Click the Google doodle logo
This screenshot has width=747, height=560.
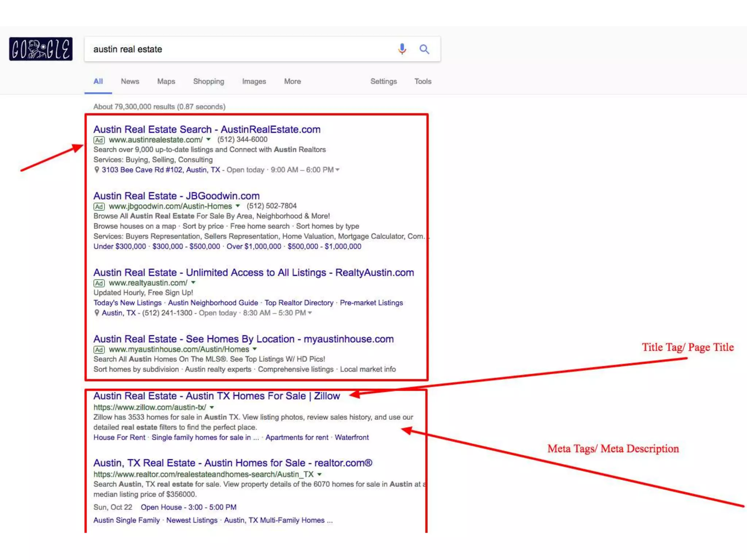click(x=41, y=49)
